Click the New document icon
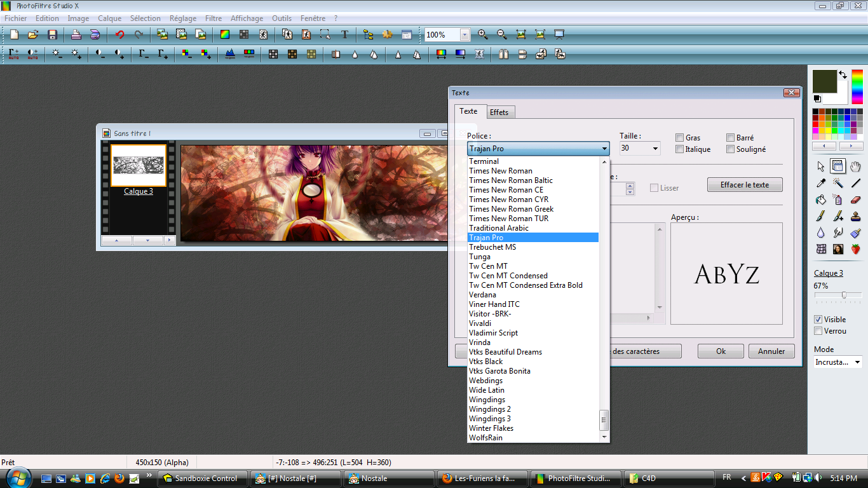The width and height of the screenshot is (868, 488). coord(14,34)
